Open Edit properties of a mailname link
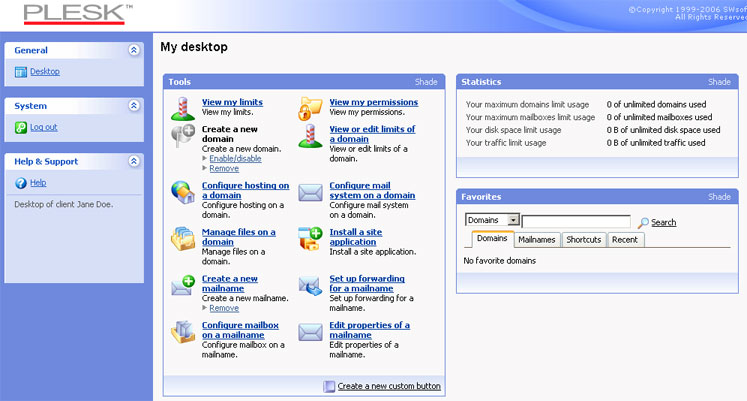This screenshot has height=401, width=747. (369, 330)
